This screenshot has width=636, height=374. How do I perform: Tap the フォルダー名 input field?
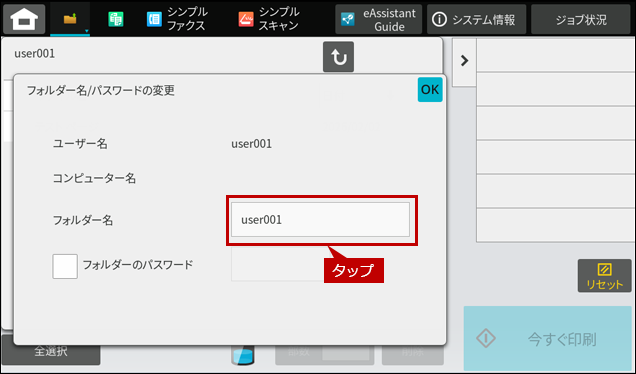pos(320,219)
